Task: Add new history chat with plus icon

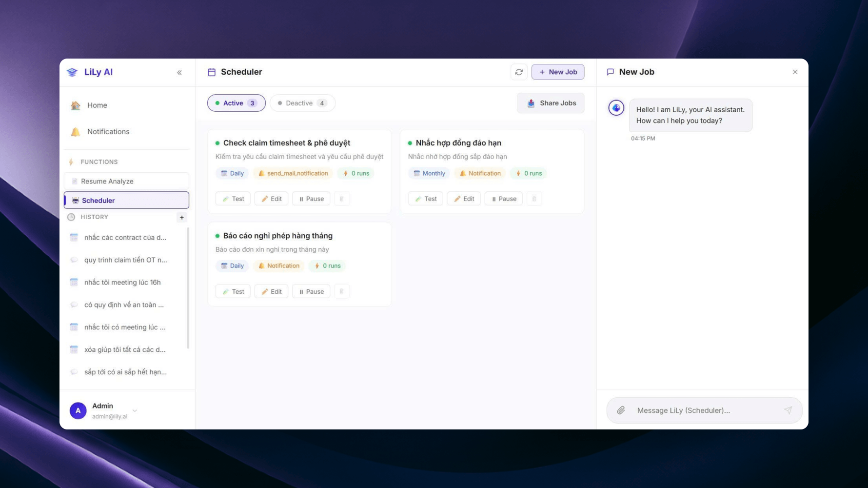Action: tap(182, 217)
